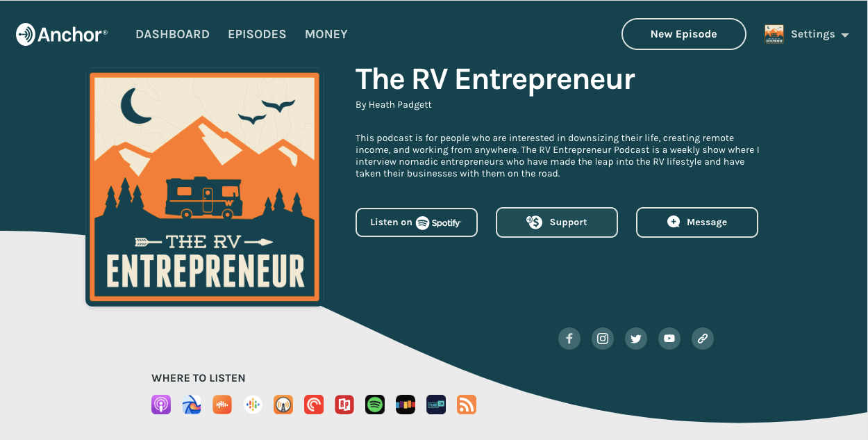Open the Money menu item
The width and height of the screenshot is (868, 440).
pos(326,34)
